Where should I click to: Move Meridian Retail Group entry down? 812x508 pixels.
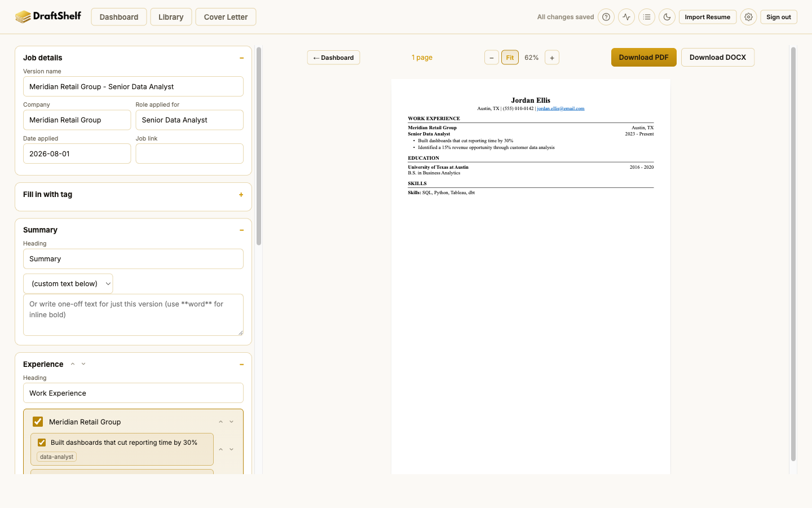click(231, 422)
